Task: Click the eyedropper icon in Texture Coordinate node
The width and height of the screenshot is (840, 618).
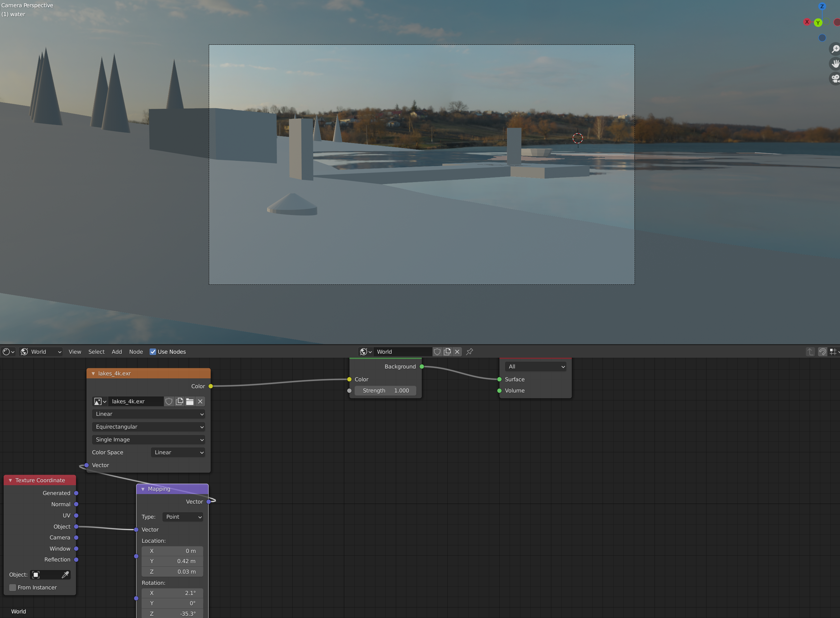Action: [x=65, y=575]
